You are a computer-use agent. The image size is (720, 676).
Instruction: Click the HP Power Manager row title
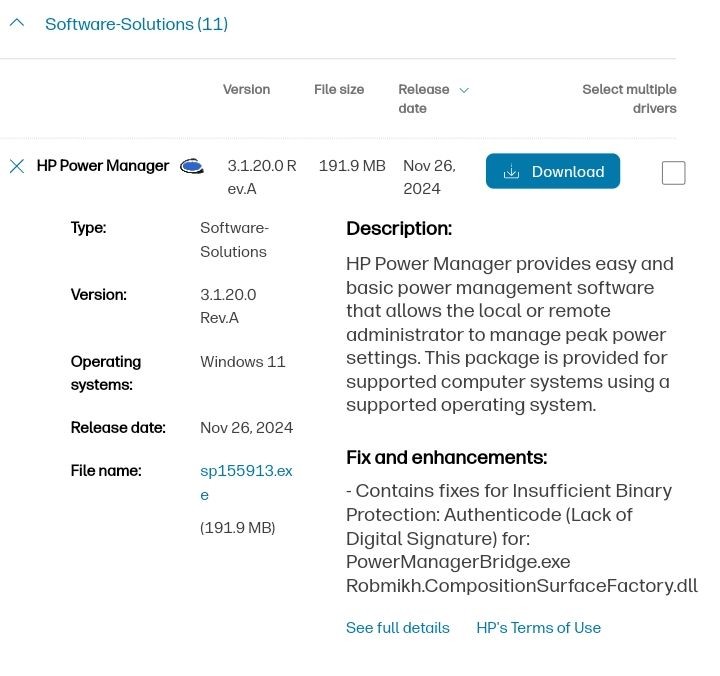[x=103, y=166]
